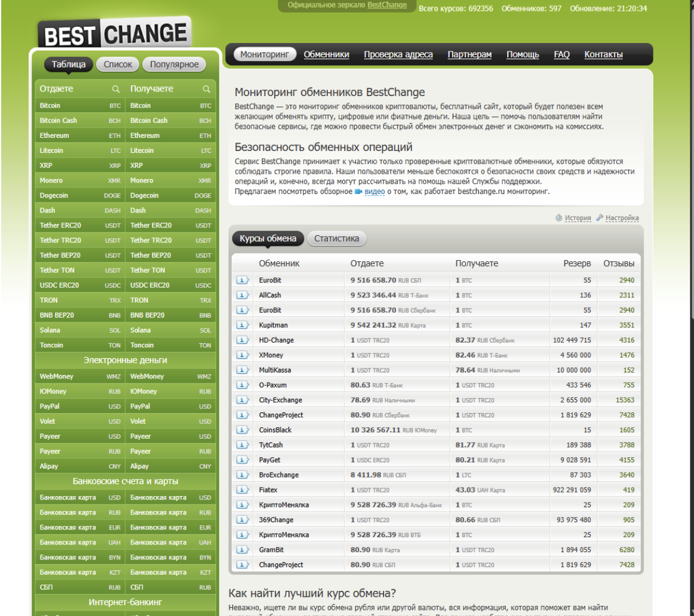
Task: Select Solana SOL in Отдаете column
Action: 79,330
